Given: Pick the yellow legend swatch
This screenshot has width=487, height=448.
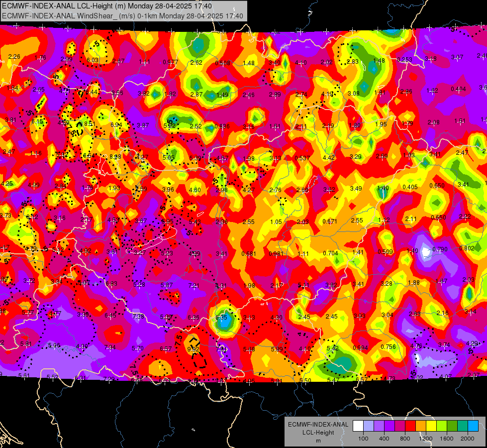Looking at the screenshot, I should (x=431, y=426).
